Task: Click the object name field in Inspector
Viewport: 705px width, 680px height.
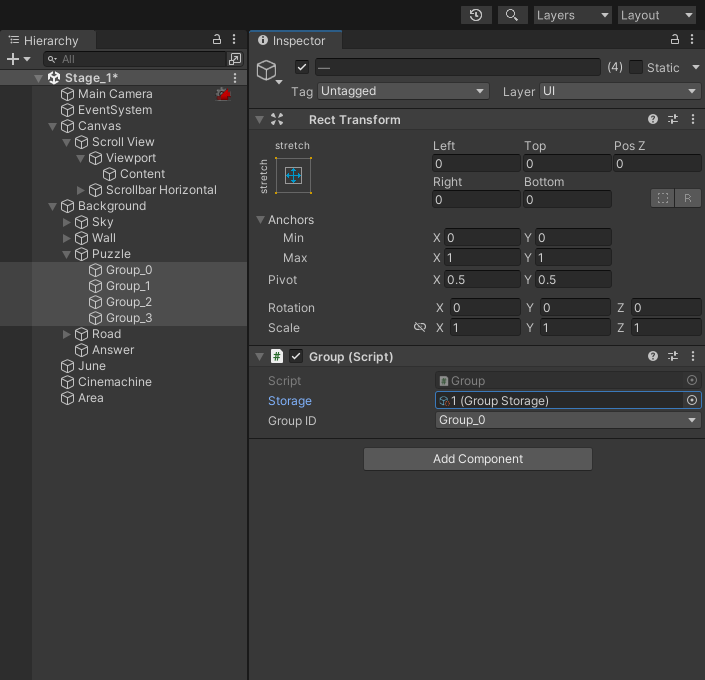Action: pos(458,67)
